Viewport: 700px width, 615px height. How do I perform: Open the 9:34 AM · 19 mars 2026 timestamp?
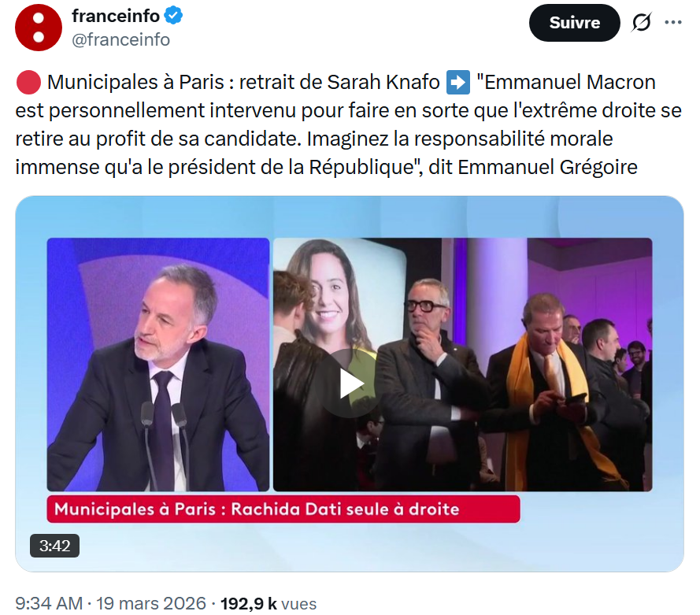[x=110, y=603]
